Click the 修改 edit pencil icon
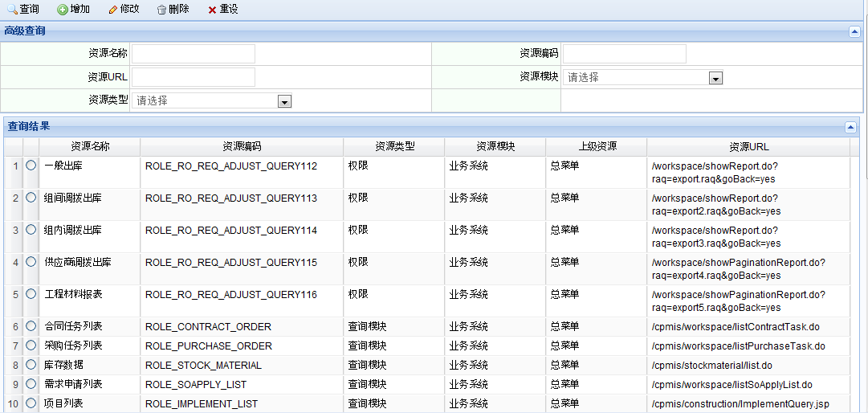The image size is (868, 413). 112,10
